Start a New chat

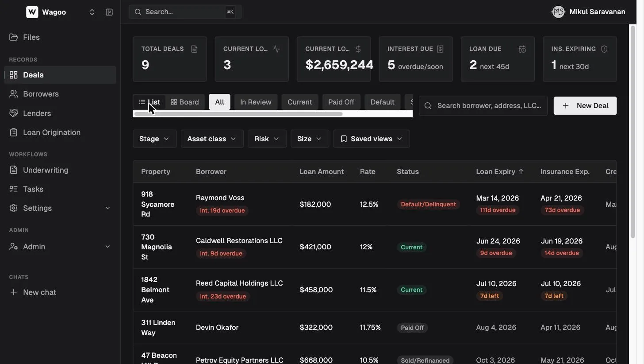[x=60, y=292]
